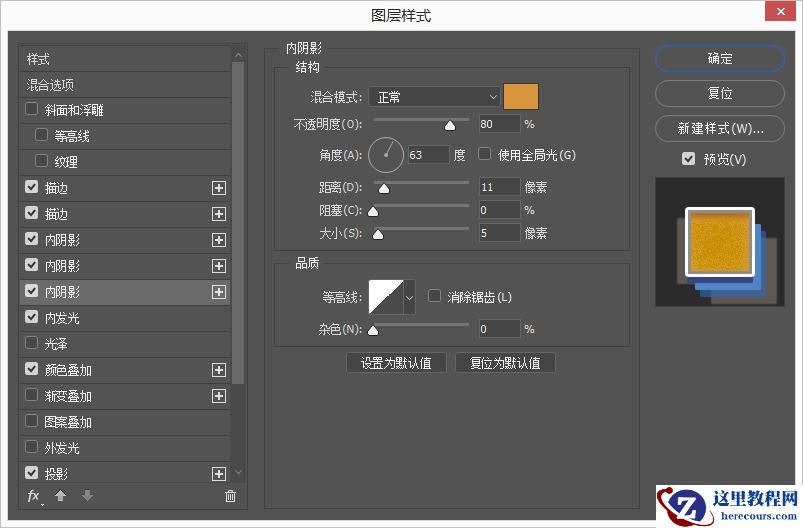Image resolution: width=803 pixels, height=528 pixels.
Task: Click the move effect down arrow icon
Action: click(88, 496)
